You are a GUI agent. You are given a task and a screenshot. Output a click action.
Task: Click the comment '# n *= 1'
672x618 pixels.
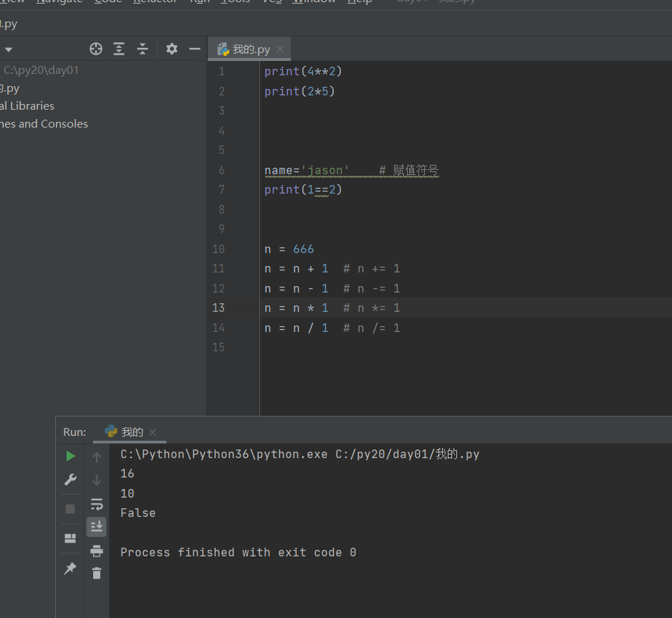372,308
